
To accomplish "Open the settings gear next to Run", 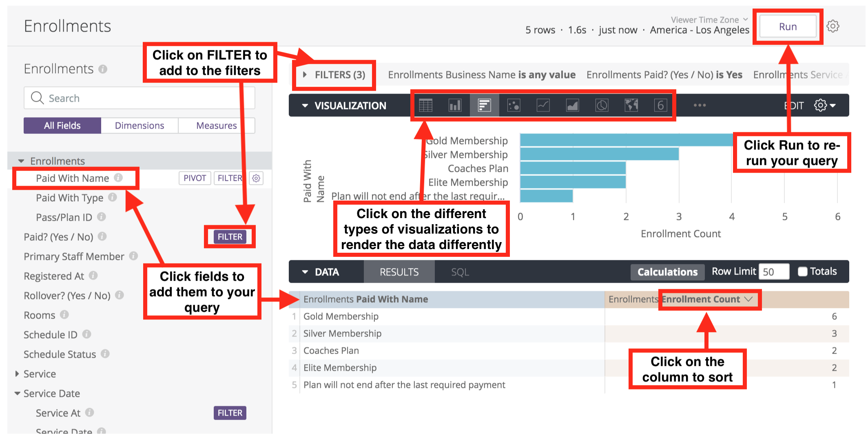I will 833,26.
